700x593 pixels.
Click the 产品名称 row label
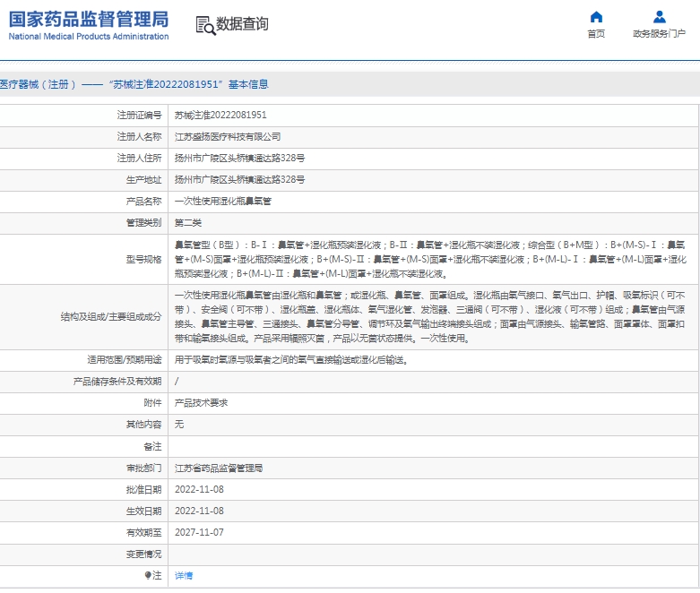click(143, 202)
